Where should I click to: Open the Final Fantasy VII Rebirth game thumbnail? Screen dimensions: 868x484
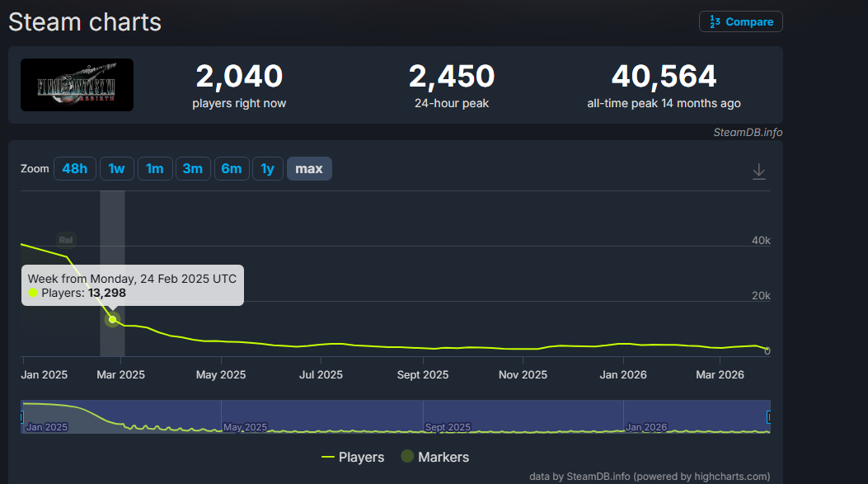coord(77,85)
